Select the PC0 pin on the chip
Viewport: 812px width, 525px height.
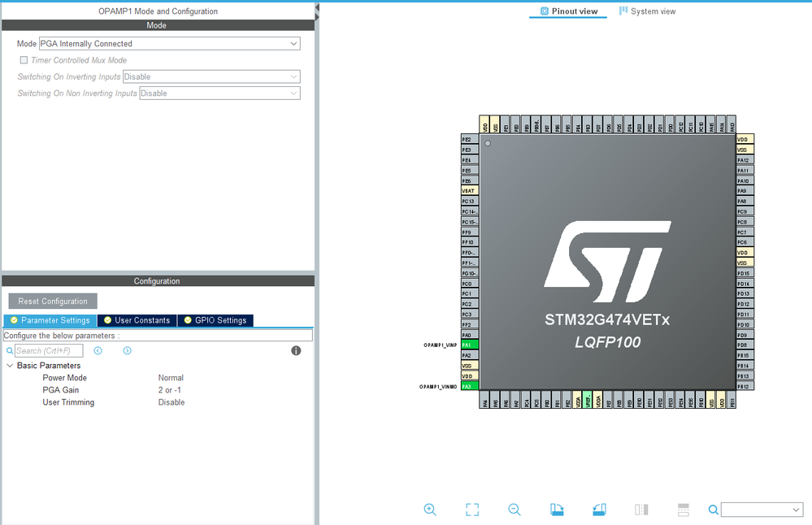(470, 284)
